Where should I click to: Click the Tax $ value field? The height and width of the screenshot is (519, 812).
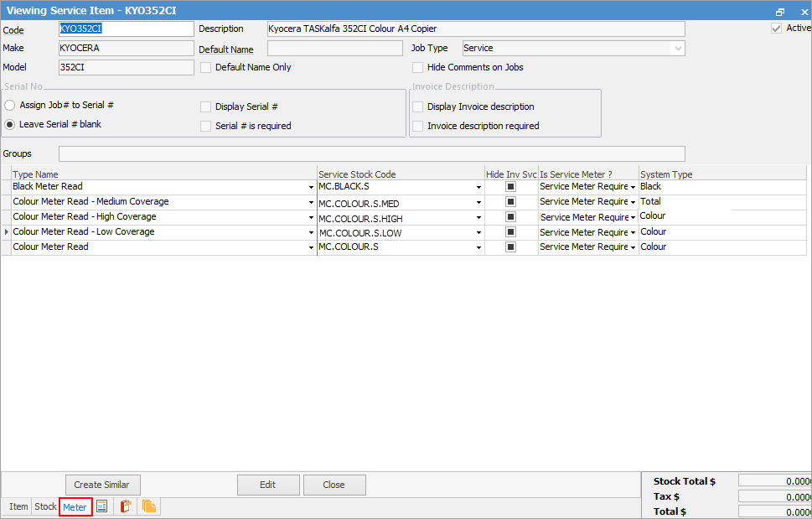[775, 496]
